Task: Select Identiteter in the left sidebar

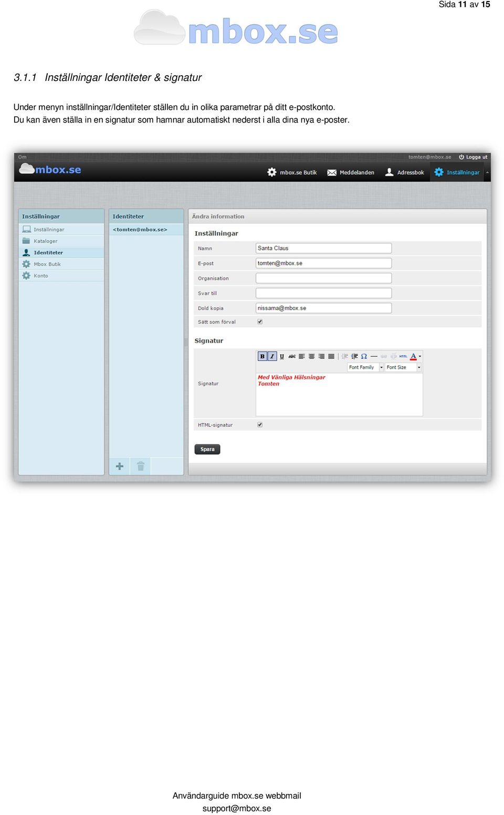Action: tap(61, 253)
